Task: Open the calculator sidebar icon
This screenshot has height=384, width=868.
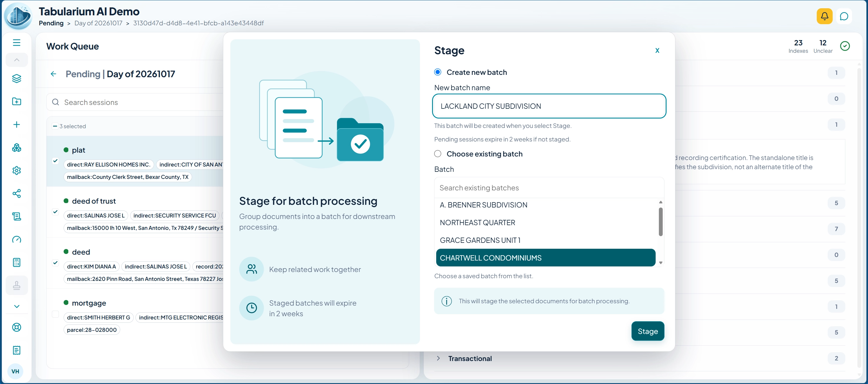Action: [x=16, y=262]
